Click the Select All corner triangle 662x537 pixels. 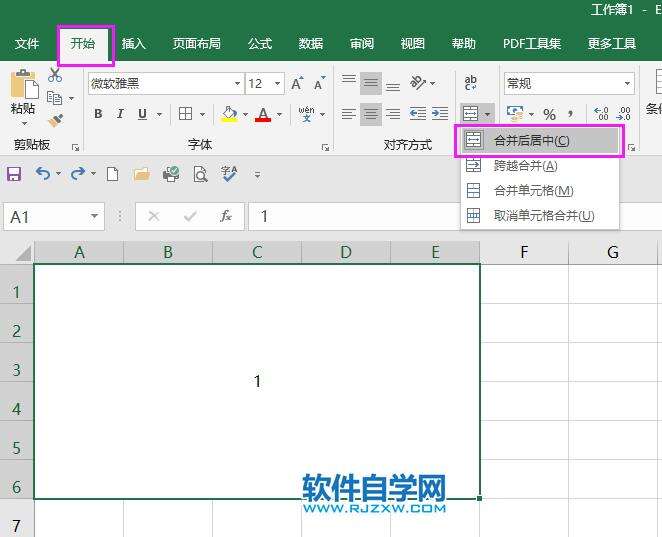click(x=23, y=253)
